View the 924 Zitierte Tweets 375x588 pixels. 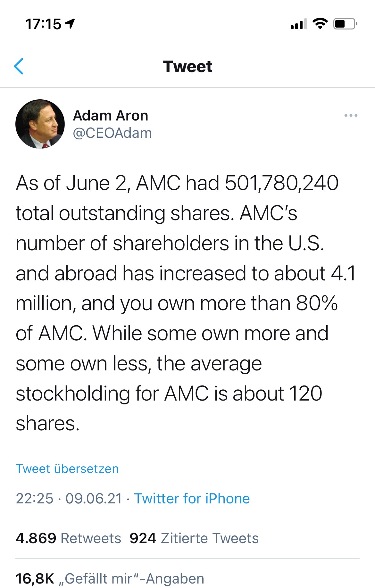click(x=193, y=538)
